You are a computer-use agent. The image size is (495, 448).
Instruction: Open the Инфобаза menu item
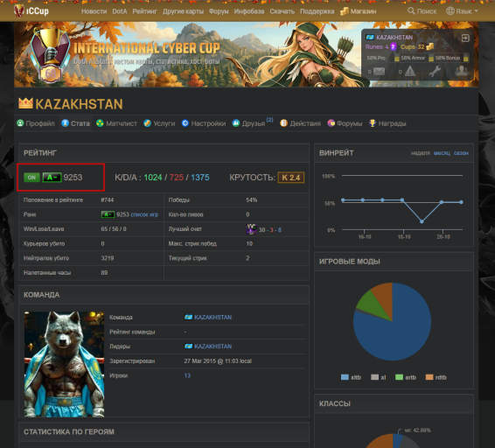click(249, 11)
